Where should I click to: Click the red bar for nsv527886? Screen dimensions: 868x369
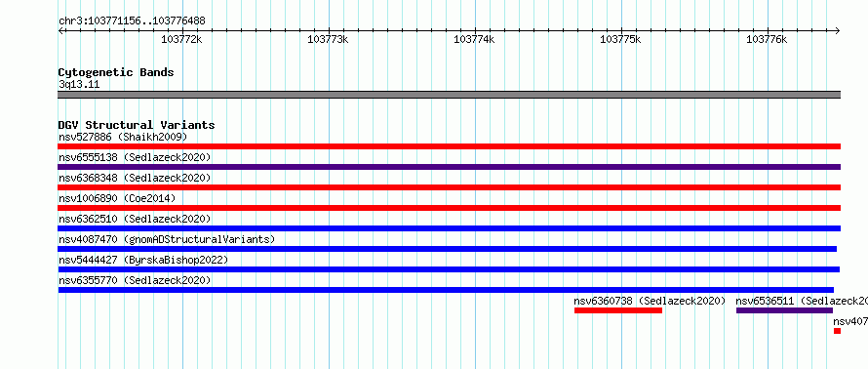[x=449, y=146]
